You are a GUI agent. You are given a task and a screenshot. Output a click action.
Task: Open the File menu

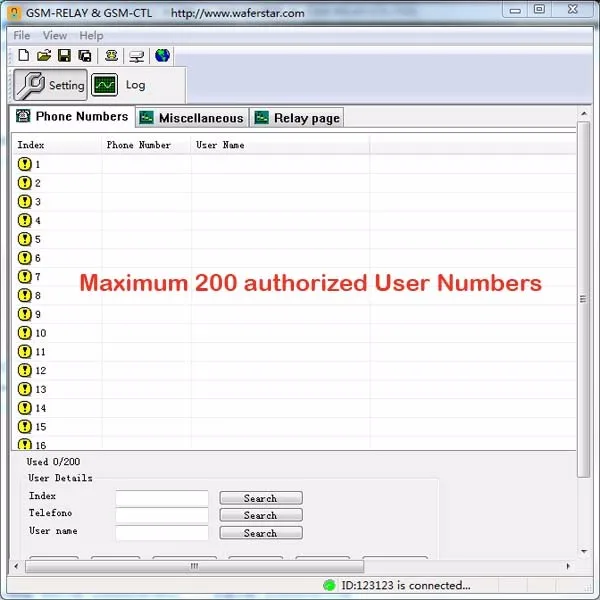(x=21, y=36)
